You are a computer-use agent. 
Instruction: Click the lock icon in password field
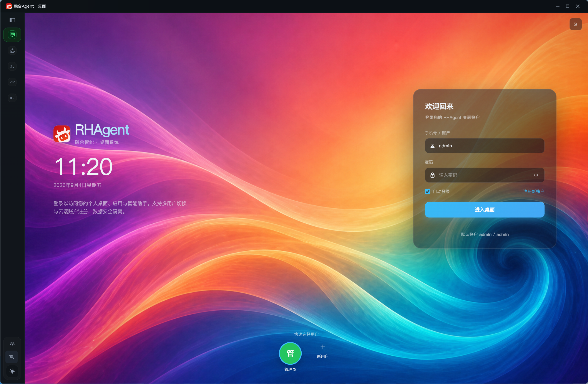pos(432,175)
